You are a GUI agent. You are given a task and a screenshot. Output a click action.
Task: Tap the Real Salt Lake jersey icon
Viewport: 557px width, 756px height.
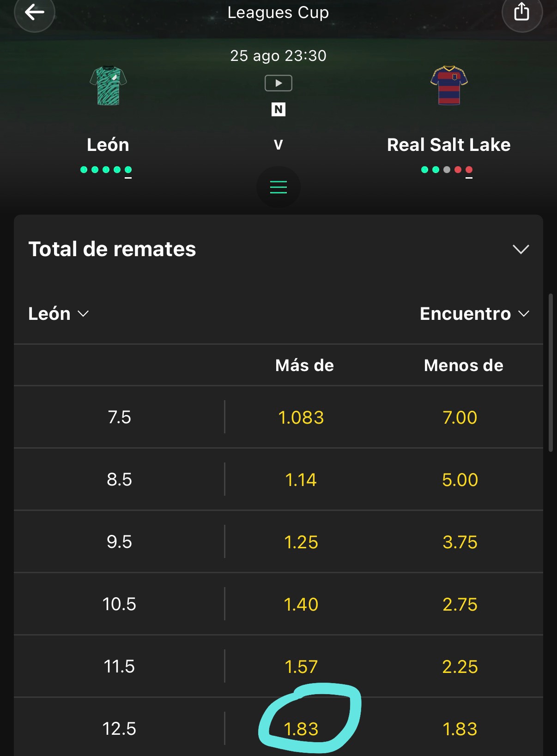(449, 86)
